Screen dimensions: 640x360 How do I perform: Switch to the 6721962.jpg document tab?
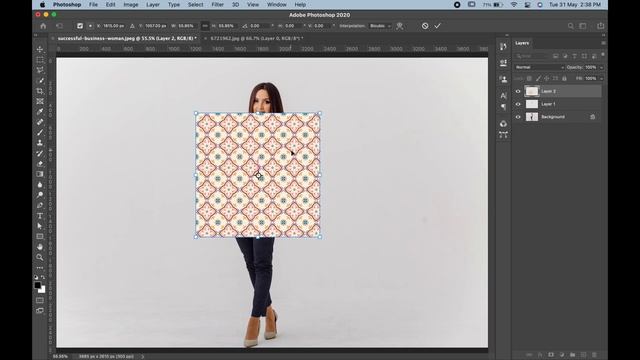(x=257, y=38)
